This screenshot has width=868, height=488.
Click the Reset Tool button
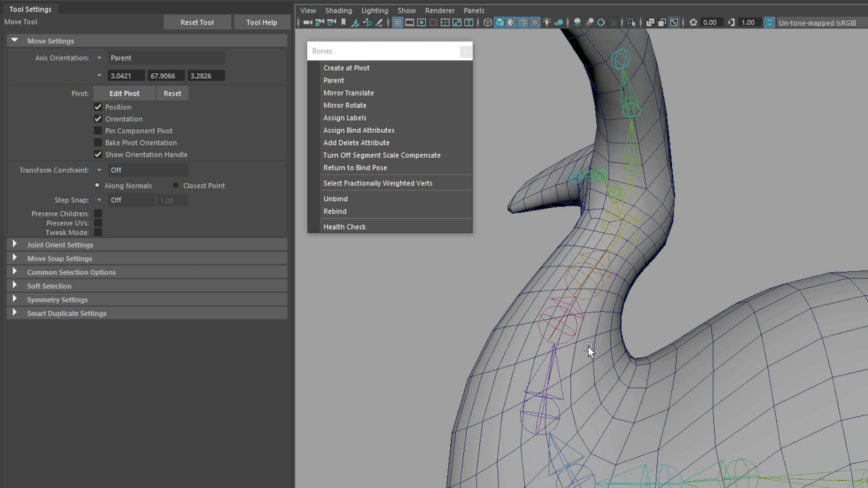(x=197, y=22)
